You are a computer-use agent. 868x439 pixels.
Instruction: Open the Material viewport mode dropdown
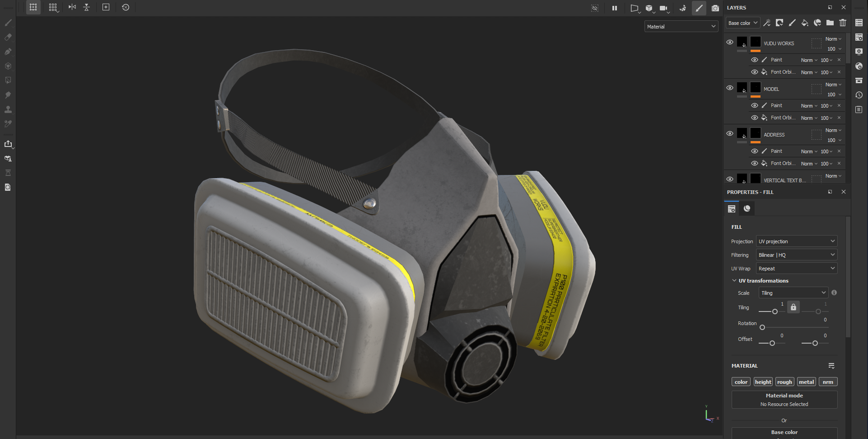[x=681, y=27]
